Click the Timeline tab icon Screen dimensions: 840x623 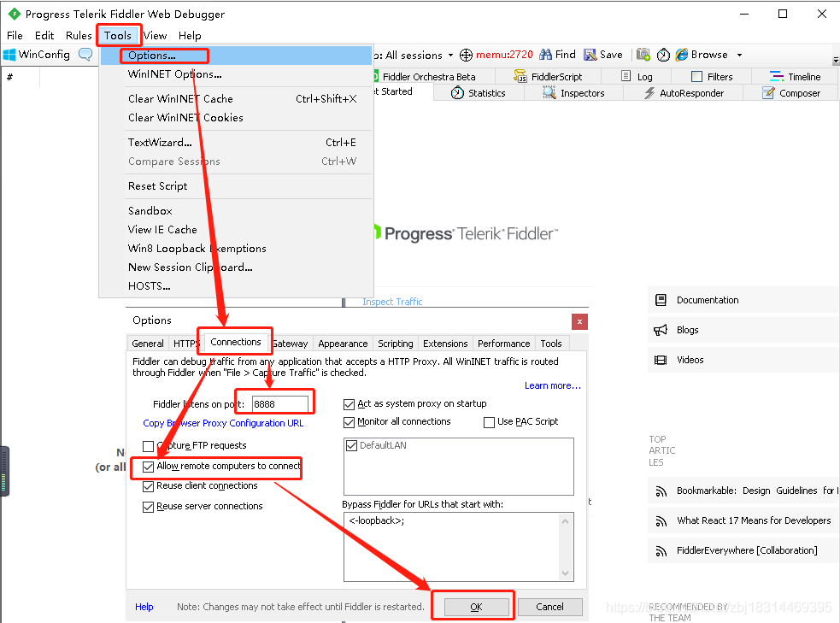pyautogui.click(x=776, y=77)
